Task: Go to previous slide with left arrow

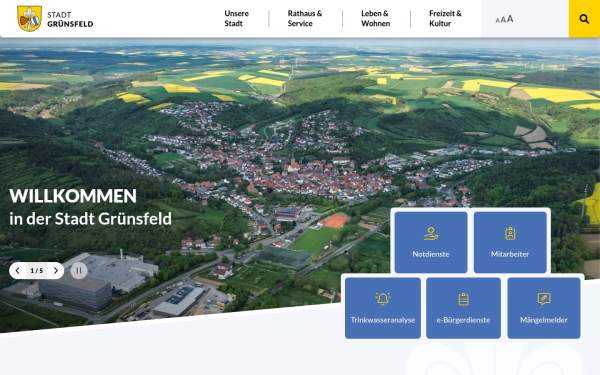Action: click(18, 271)
